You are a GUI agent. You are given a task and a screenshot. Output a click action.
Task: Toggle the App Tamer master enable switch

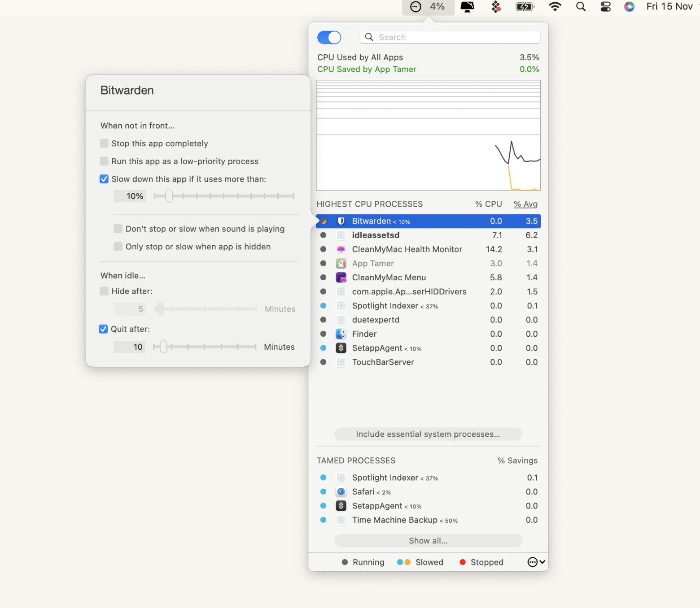click(x=329, y=37)
